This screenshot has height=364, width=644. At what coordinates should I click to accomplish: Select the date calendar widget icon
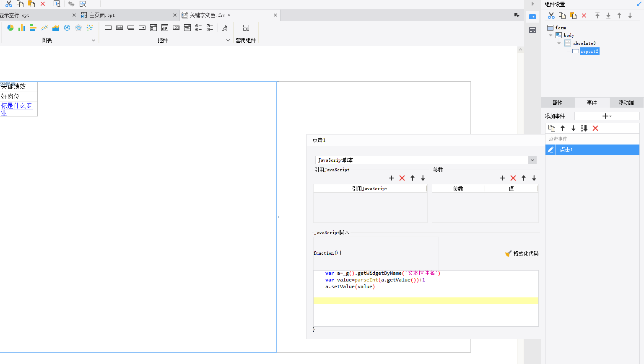(165, 28)
